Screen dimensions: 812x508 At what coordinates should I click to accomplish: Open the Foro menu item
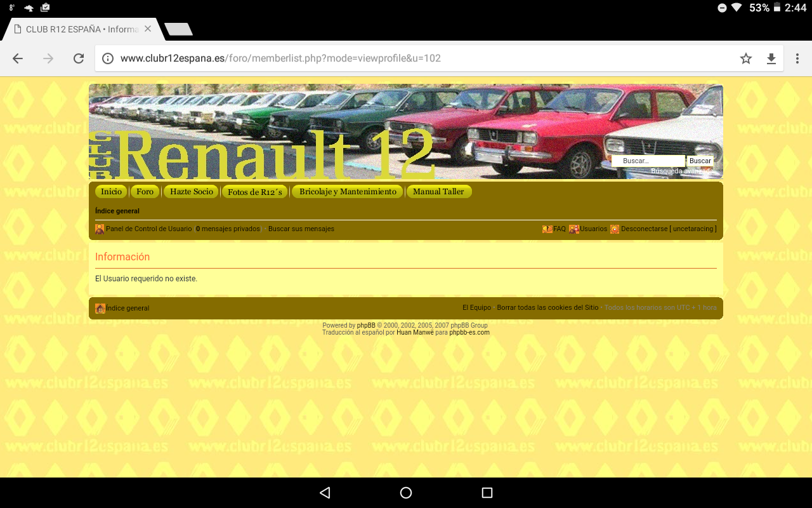coord(145,192)
